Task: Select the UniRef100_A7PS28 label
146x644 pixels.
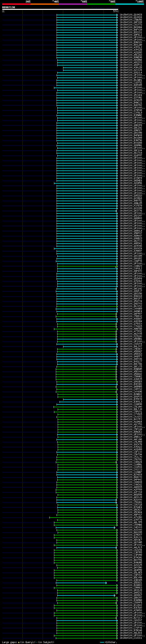Action: (x=131, y=50)
